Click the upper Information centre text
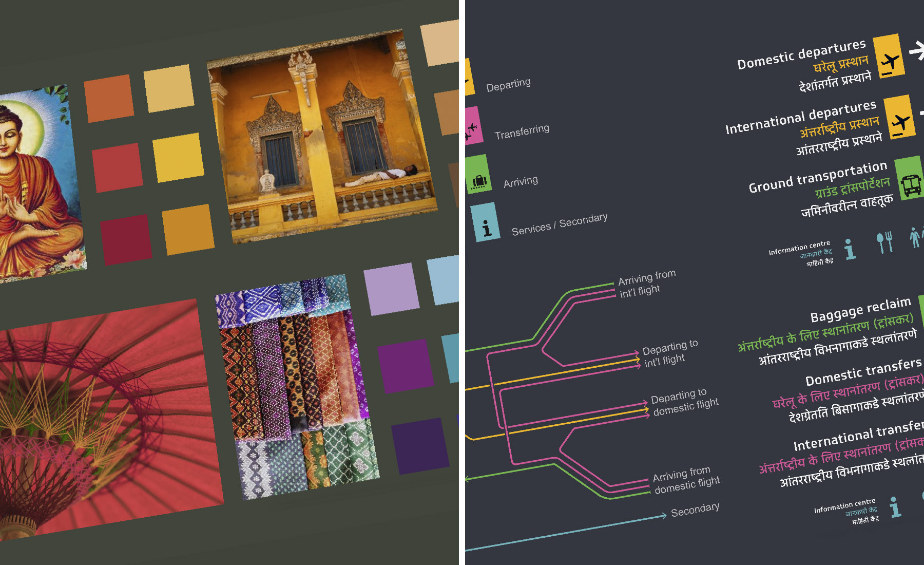This screenshot has height=565, width=924. [x=799, y=248]
